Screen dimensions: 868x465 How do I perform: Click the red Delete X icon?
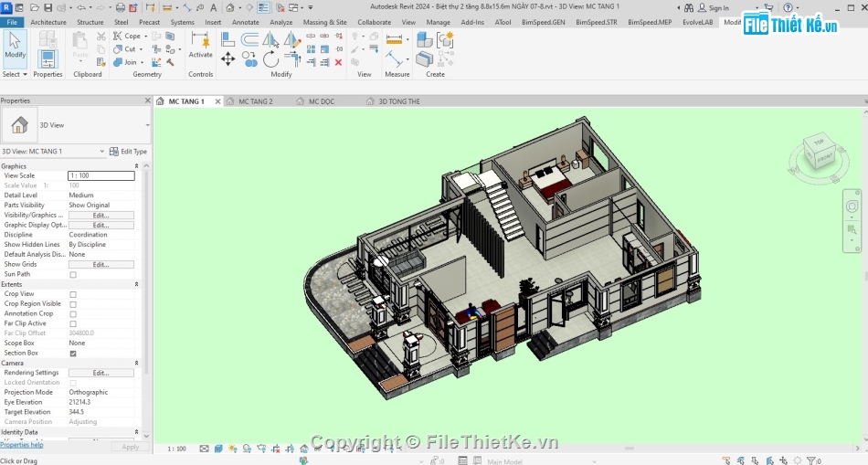click(338, 62)
